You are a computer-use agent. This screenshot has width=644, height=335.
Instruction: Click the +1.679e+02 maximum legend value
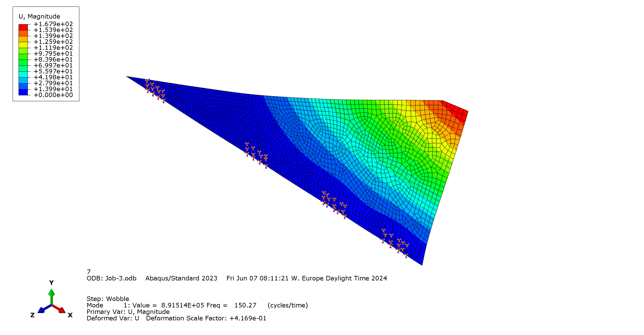pyautogui.click(x=53, y=24)
